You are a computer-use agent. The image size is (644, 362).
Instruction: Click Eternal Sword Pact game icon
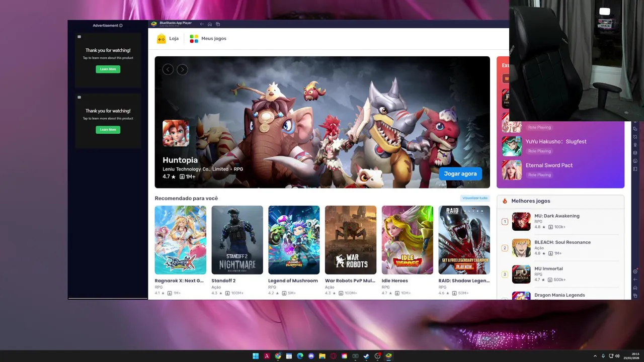(512, 170)
